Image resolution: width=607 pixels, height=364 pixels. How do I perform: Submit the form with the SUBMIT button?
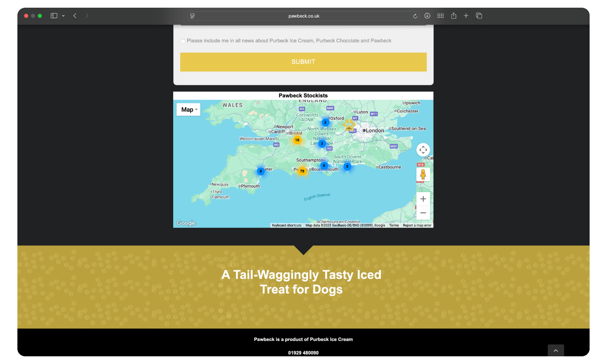coord(303,62)
